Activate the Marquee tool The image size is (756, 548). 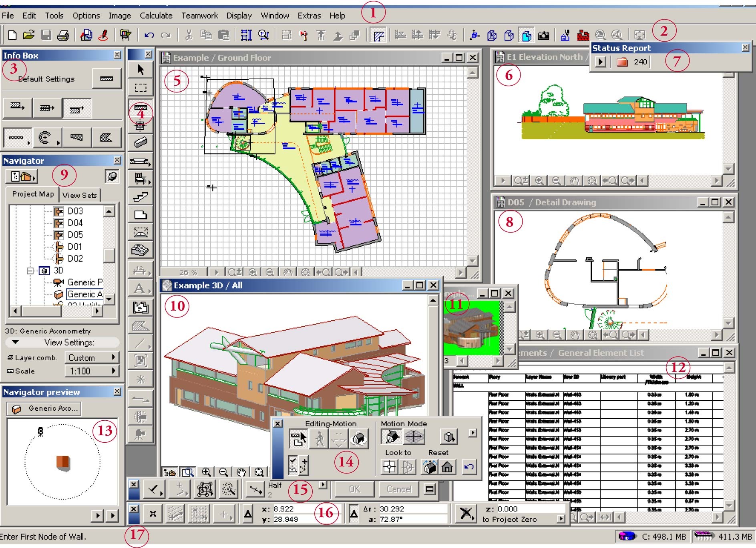[x=141, y=87]
